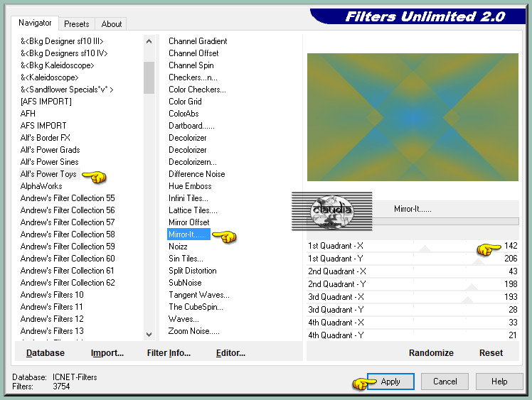Select Alf's Power Toys category

[48, 174]
